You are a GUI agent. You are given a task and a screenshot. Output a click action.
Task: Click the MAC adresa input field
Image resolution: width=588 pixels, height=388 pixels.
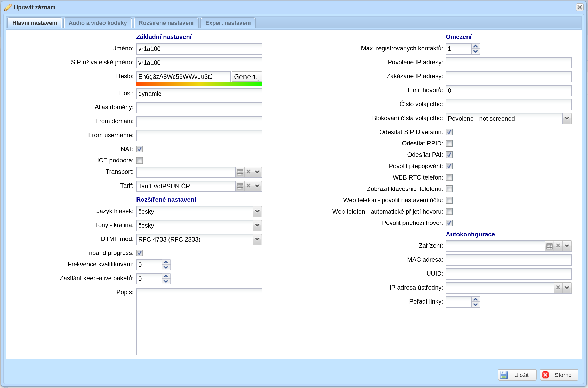509,260
